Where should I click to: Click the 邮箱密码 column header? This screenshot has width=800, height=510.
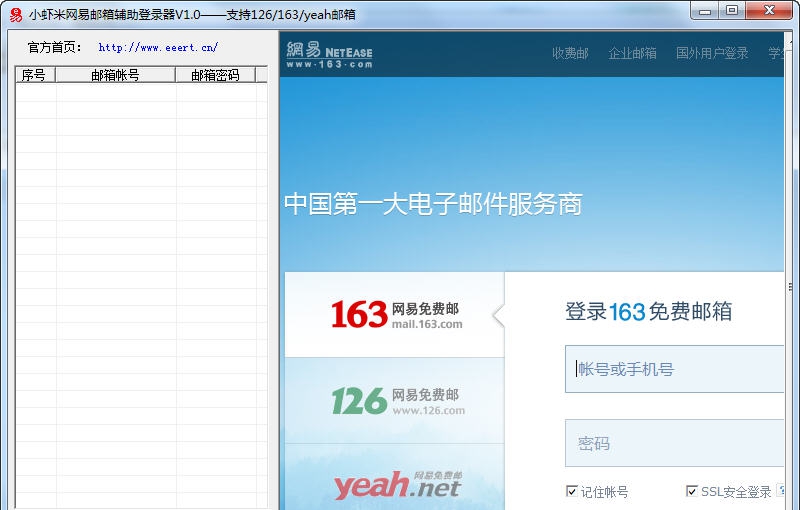215,75
